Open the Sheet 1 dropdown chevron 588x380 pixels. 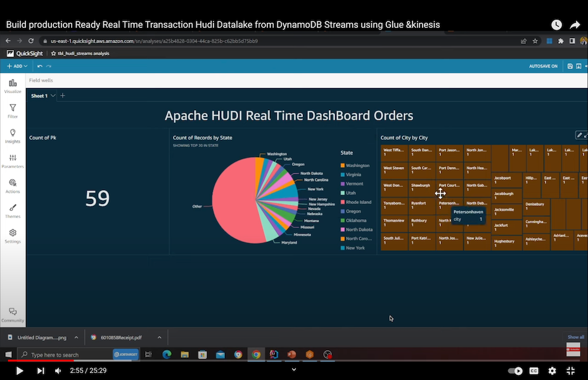click(x=53, y=96)
